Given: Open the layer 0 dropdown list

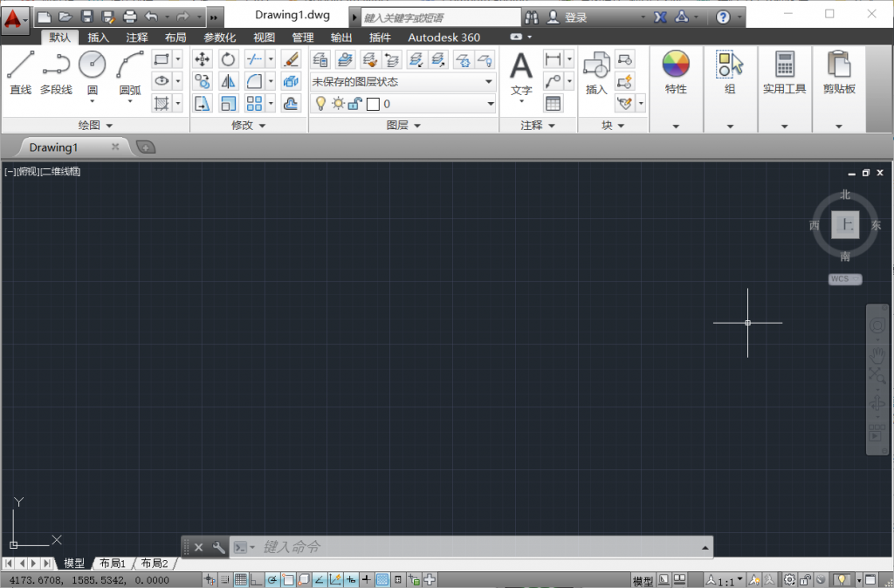Looking at the screenshot, I should [x=491, y=104].
